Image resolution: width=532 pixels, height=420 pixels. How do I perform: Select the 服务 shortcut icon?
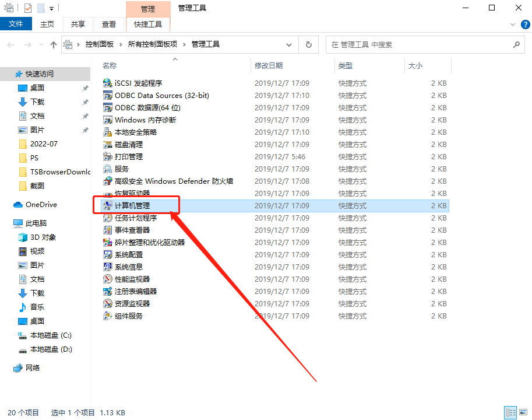(x=108, y=169)
